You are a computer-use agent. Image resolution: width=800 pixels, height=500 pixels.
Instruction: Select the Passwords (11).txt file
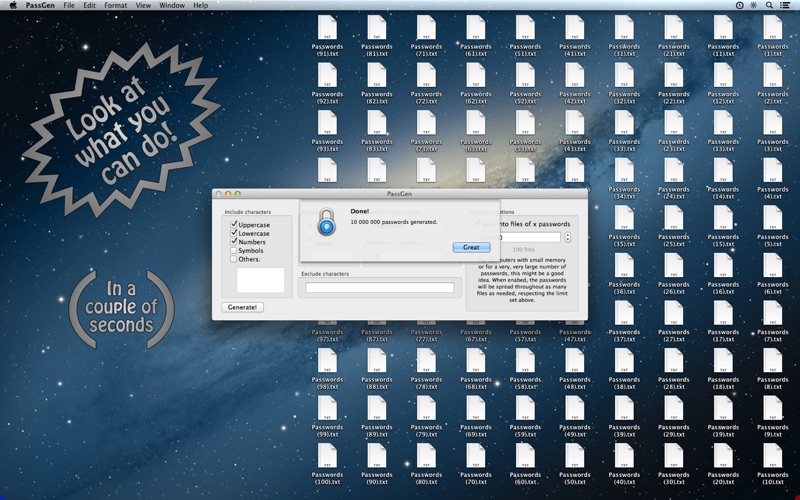[723, 28]
